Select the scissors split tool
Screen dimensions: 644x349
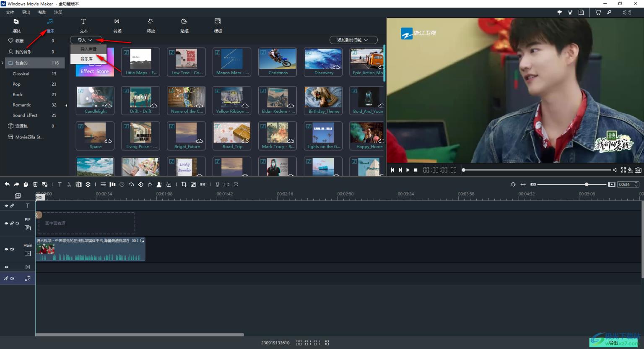tap(69, 185)
